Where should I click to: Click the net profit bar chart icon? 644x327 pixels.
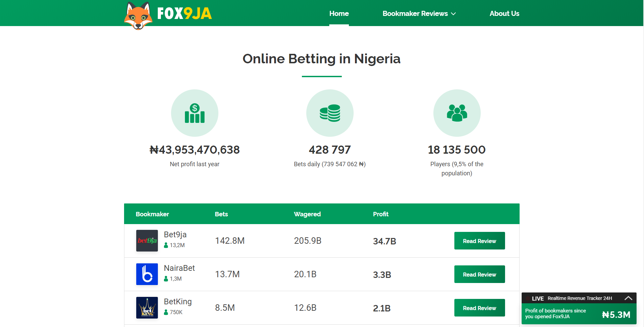click(x=195, y=113)
